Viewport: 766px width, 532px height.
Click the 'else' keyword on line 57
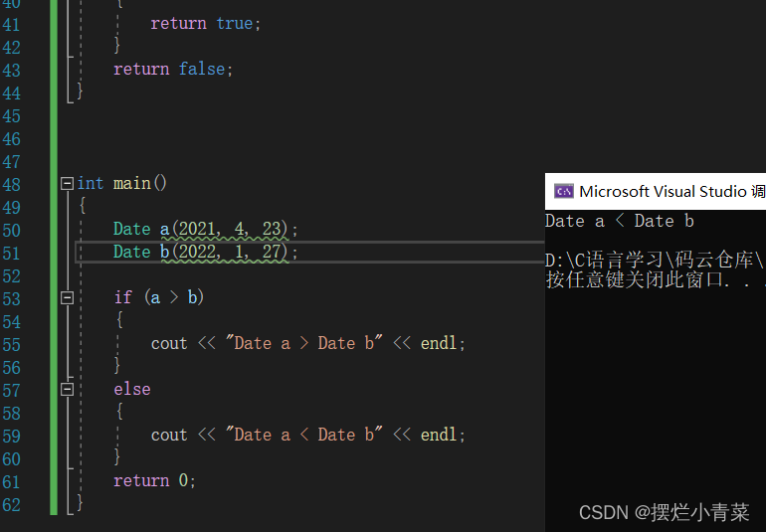click(132, 390)
